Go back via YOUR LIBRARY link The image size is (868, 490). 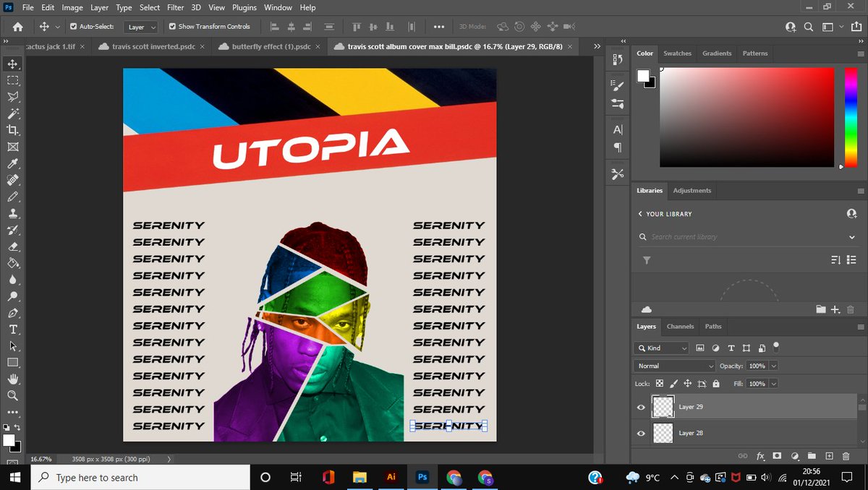pos(665,214)
